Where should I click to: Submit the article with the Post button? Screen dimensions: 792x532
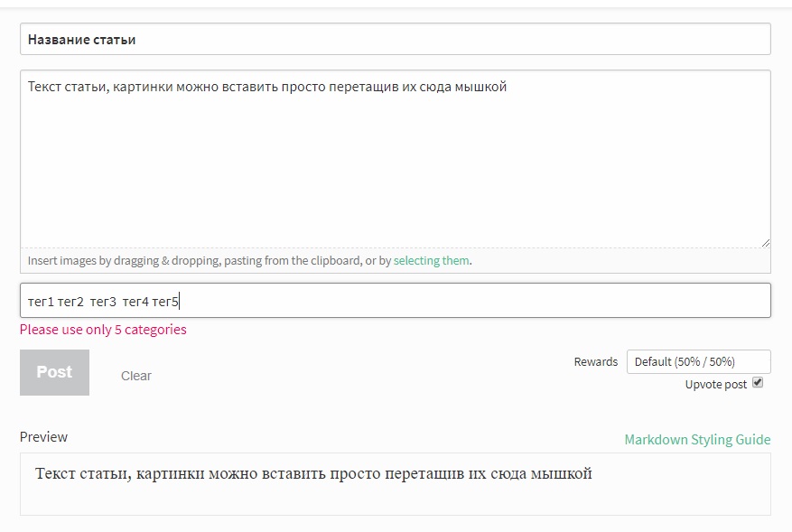pos(54,372)
